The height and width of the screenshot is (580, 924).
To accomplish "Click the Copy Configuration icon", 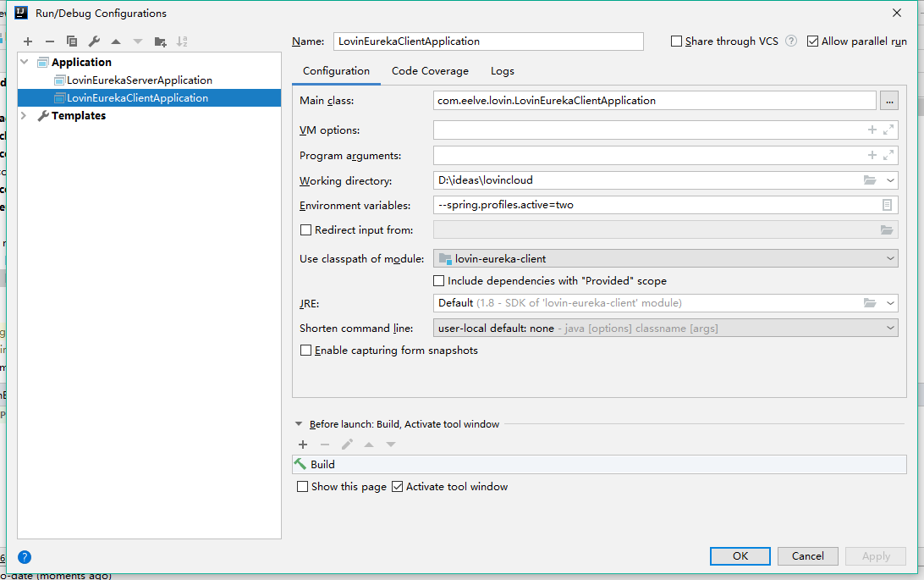I will click(72, 41).
